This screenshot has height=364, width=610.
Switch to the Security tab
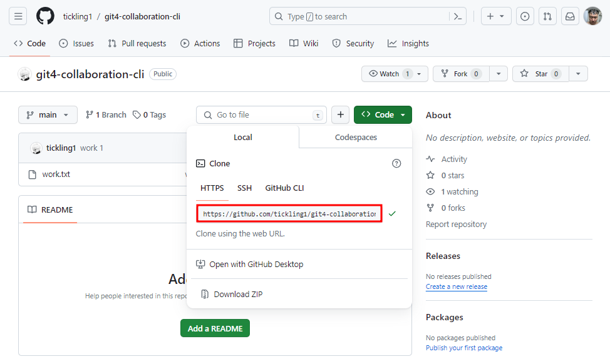click(x=353, y=44)
